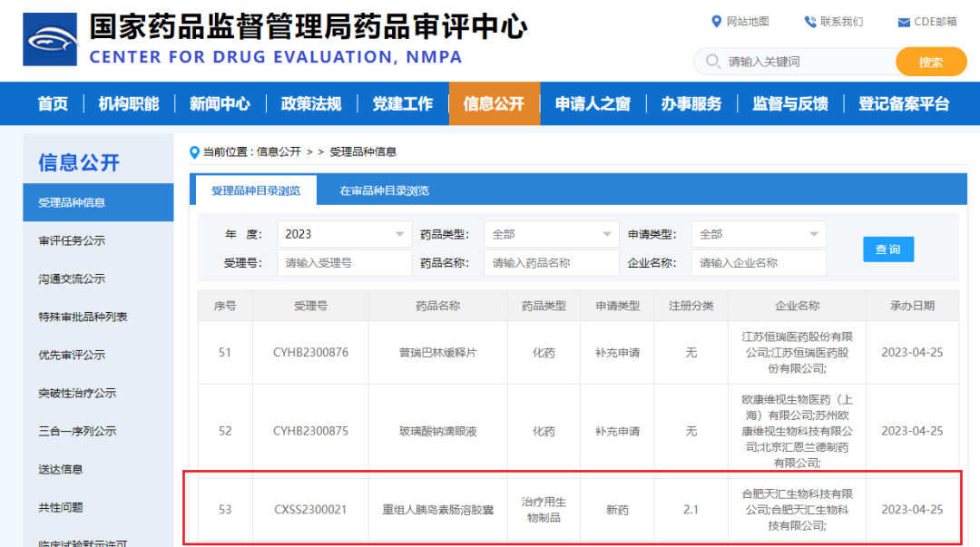Open 政策法规 in navigation bar
This screenshot has height=547, width=980.
pyautogui.click(x=311, y=103)
